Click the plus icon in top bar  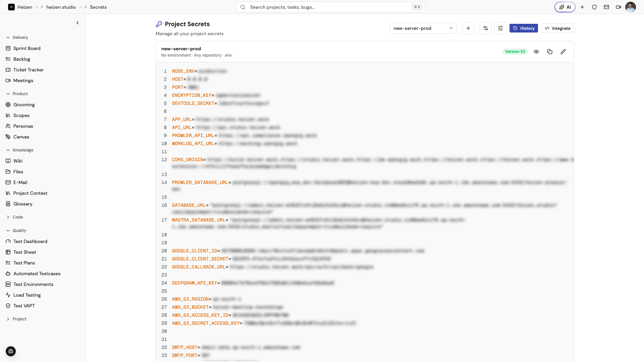pos(582,7)
